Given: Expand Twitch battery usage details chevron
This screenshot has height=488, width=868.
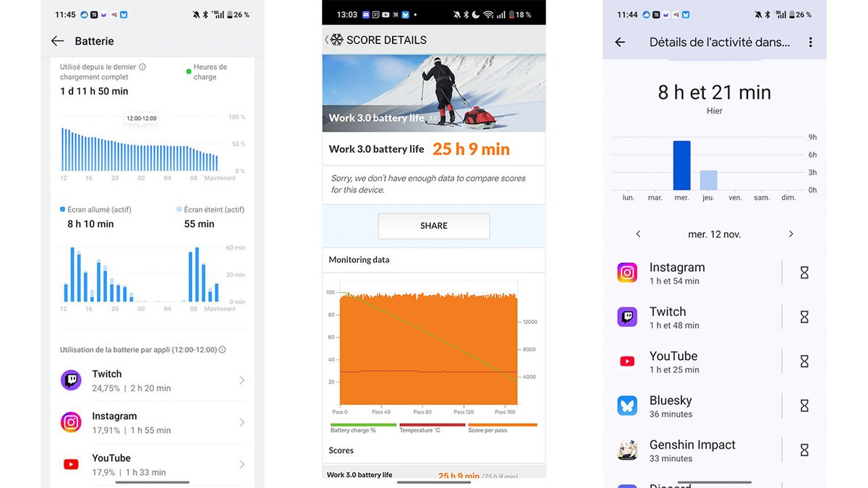Looking at the screenshot, I should coord(242,380).
